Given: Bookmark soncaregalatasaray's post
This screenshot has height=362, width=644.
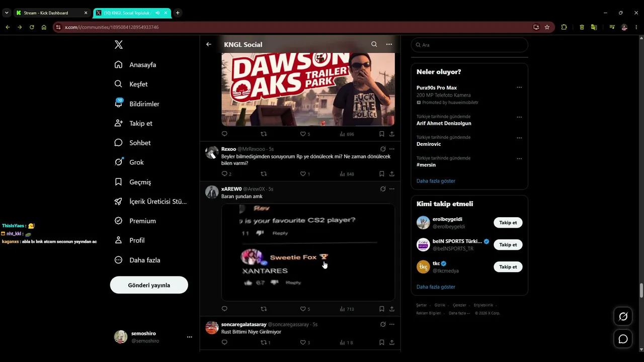Looking at the screenshot, I should (x=382, y=342).
